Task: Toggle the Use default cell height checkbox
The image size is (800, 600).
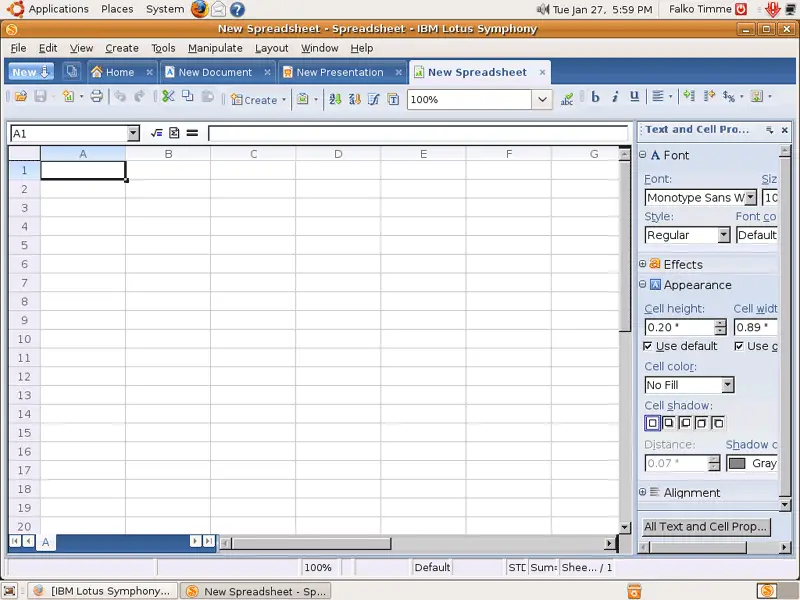Action: (x=647, y=346)
